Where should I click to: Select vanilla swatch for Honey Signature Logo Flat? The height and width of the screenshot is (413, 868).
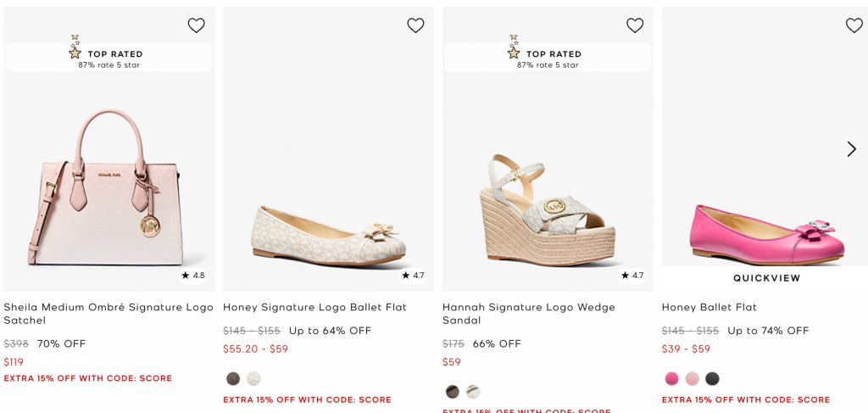coord(253,379)
